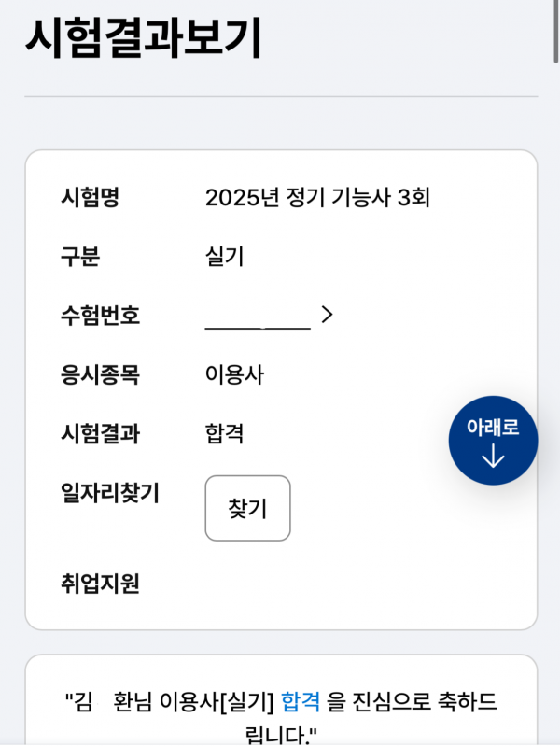
Task: Click the 수험번호 label
Action: pyautogui.click(x=100, y=316)
